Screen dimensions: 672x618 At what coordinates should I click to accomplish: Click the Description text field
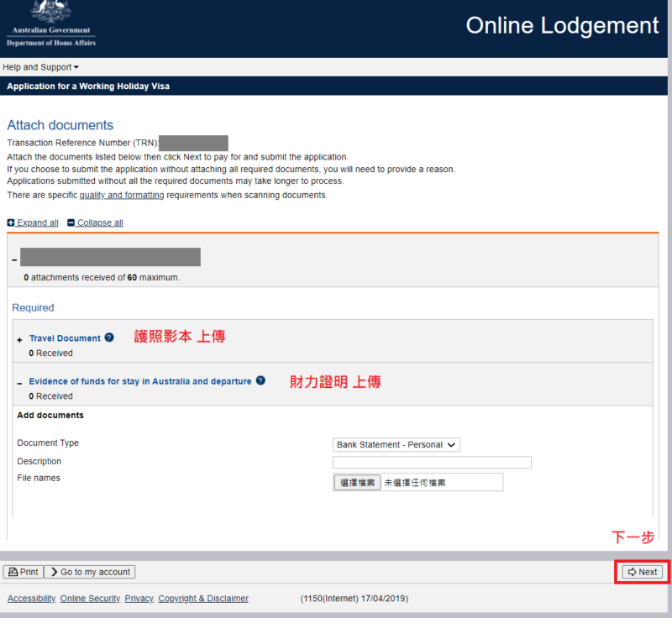click(432, 463)
